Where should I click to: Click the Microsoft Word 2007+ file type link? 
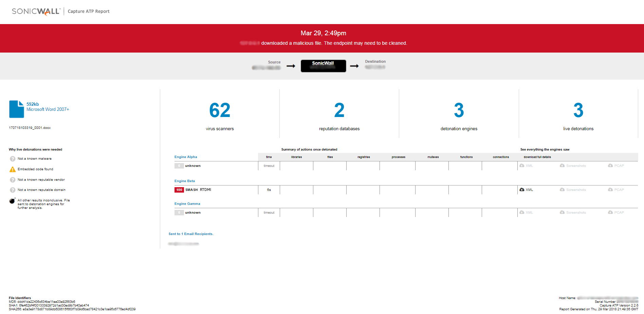coord(48,110)
